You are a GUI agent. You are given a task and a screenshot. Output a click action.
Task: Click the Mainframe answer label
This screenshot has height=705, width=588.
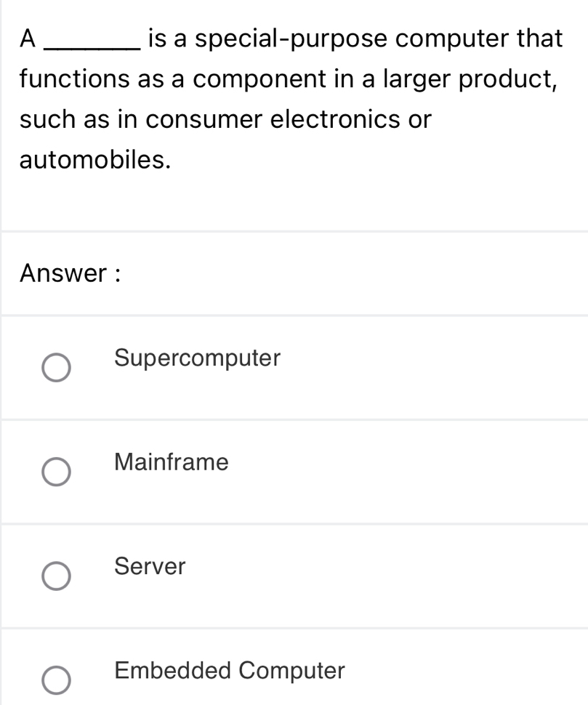point(170,462)
